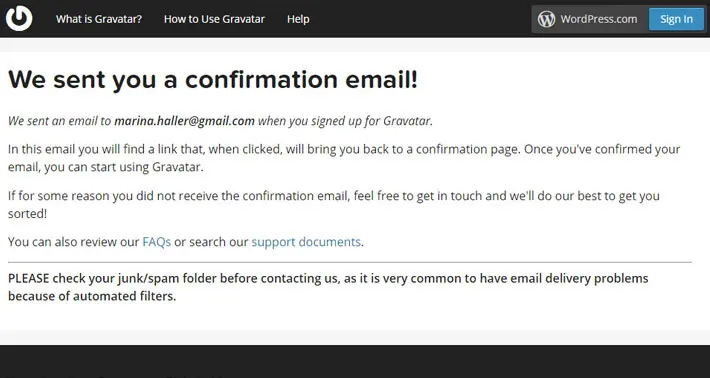Select the WordPress.com text label

click(599, 19)
